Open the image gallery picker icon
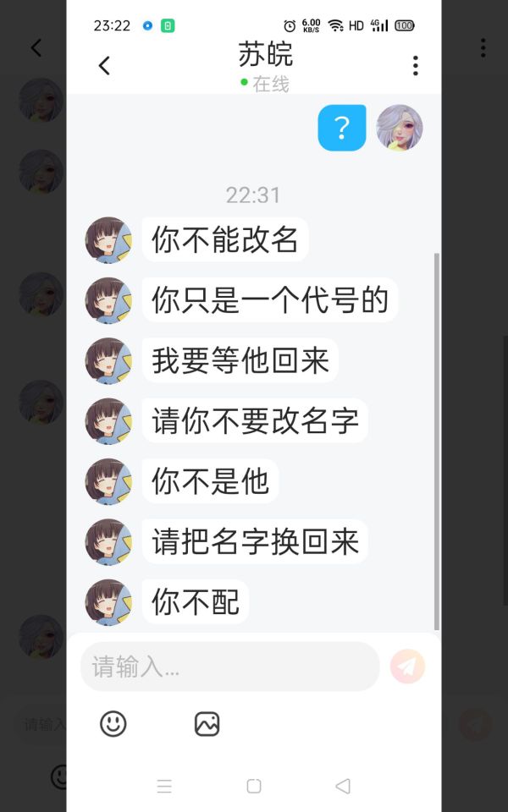The image size is (508, 812). pos(207,723)
